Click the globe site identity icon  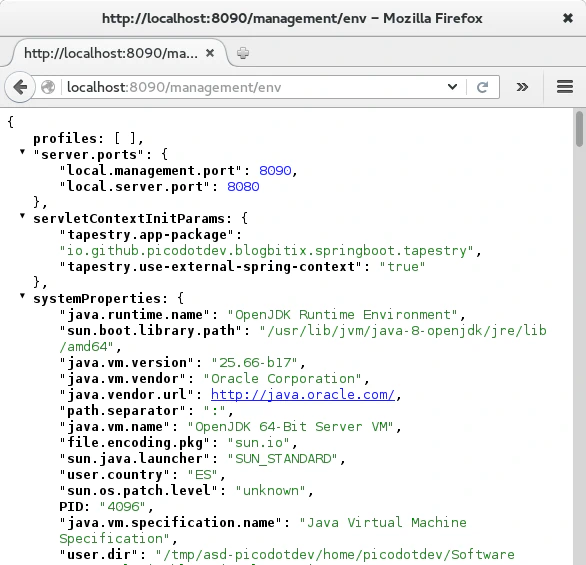tap(48, 87)
